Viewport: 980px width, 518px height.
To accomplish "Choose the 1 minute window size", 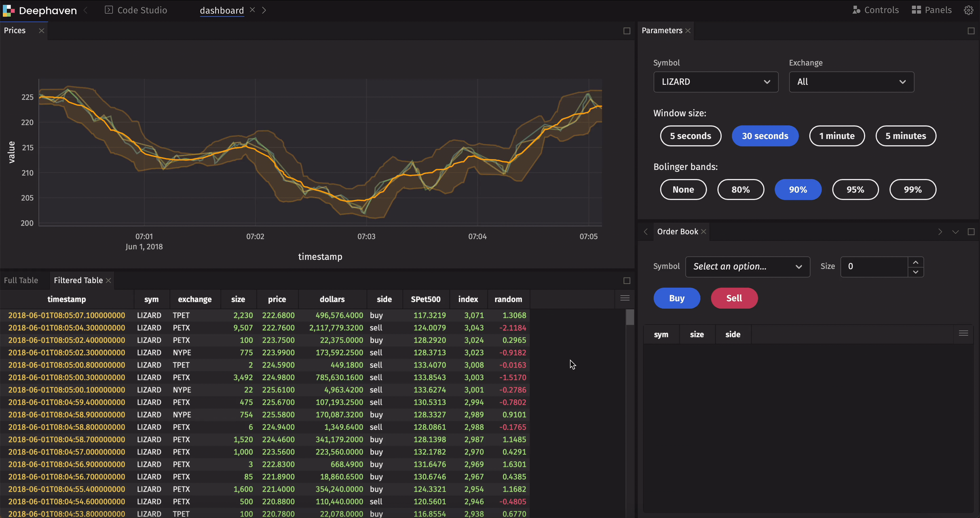I will 837,136.
